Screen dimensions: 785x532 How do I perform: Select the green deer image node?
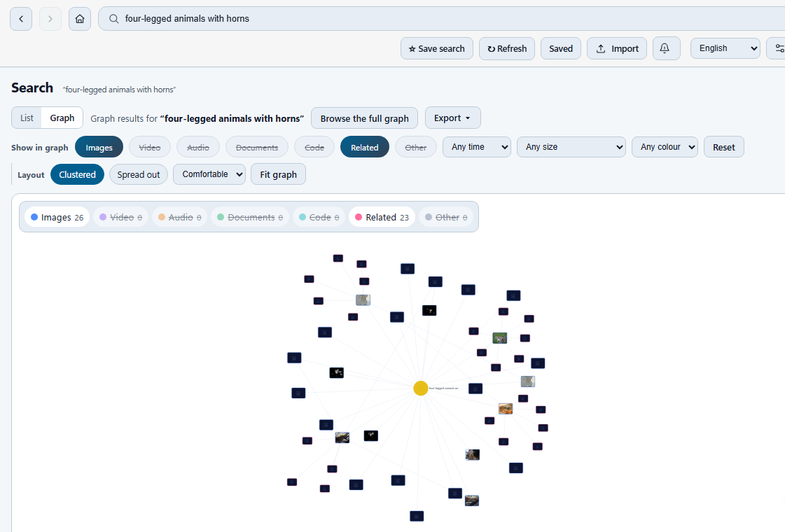point(499,338)
